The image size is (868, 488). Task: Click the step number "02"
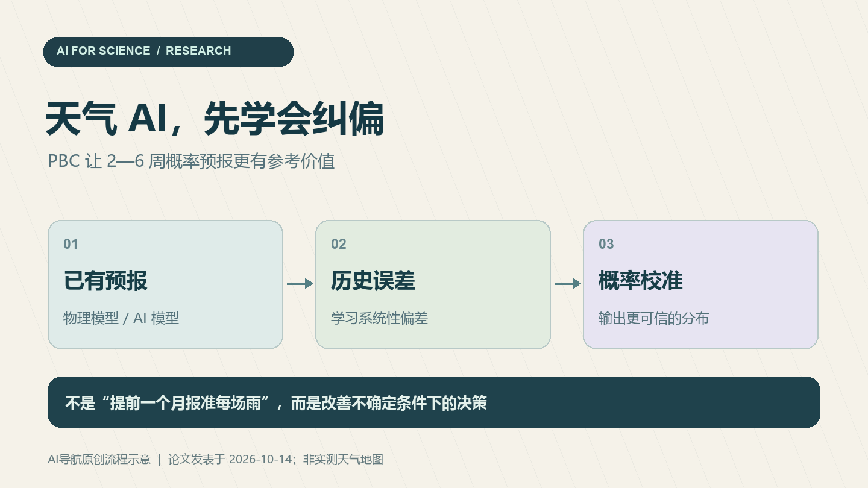point(339,244)
